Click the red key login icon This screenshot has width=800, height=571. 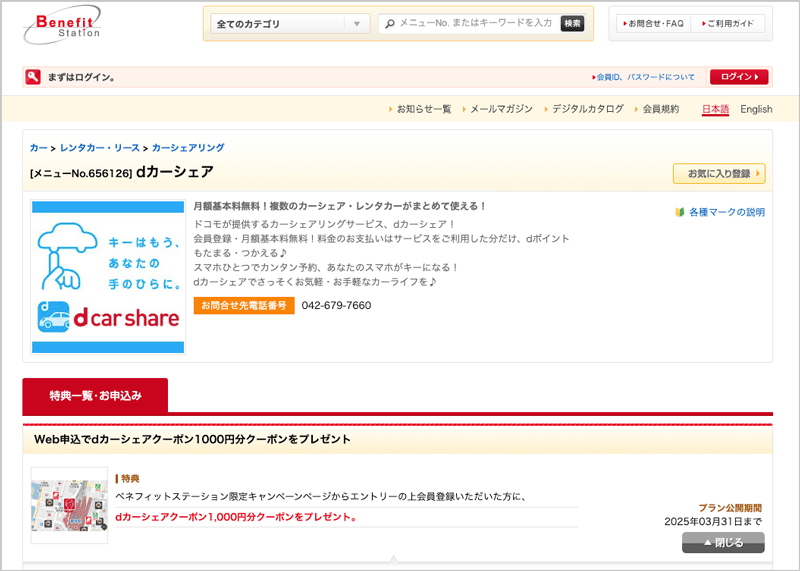(x=33, y=77)
